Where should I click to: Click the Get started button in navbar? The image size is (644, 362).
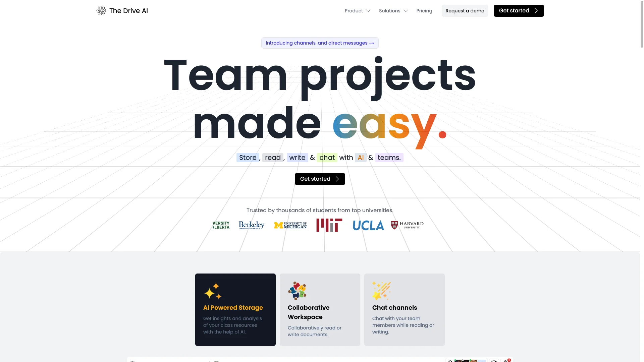pos(519,11)
